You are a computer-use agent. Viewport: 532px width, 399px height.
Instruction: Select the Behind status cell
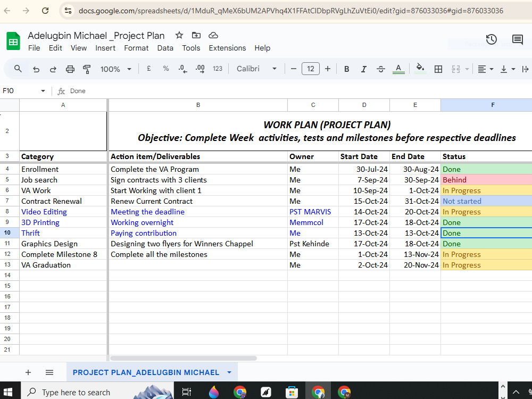coord(486,180)
